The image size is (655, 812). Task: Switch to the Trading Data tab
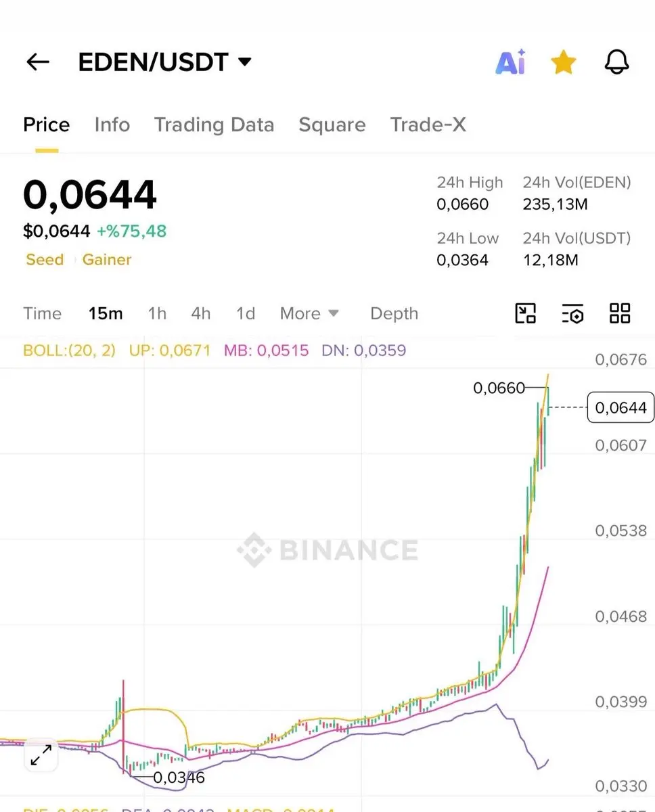[x=214, y=125]
